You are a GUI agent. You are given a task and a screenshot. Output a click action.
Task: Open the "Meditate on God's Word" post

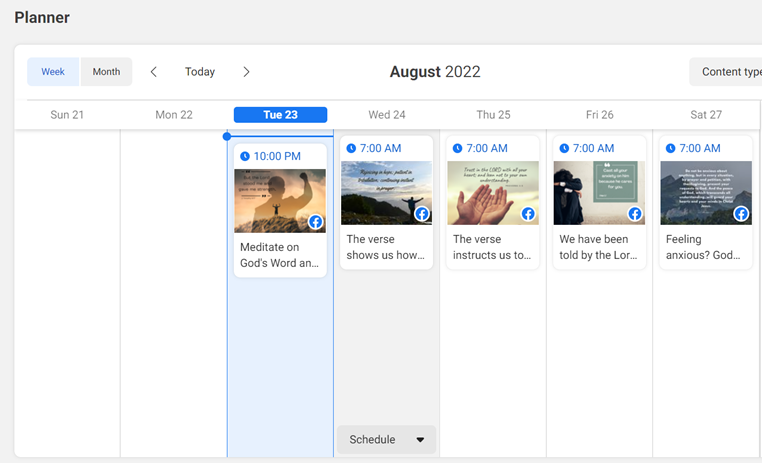click(279, 255)
